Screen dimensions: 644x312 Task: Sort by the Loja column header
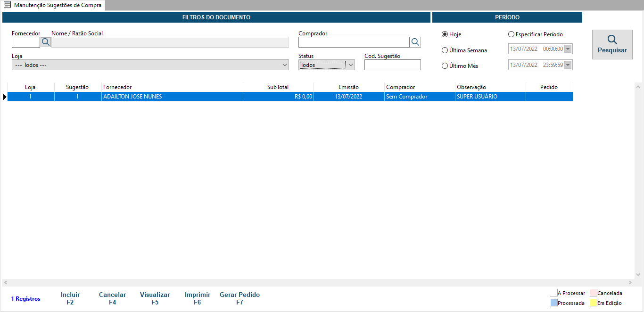pos(31,87)
